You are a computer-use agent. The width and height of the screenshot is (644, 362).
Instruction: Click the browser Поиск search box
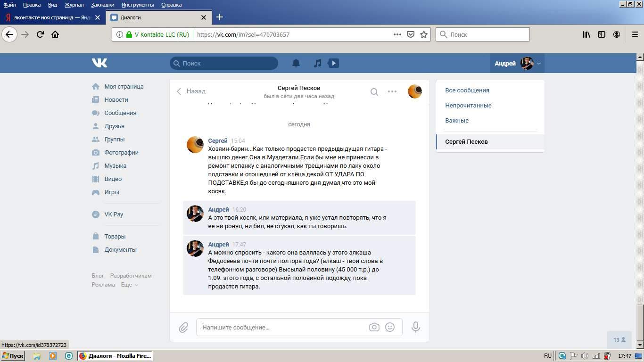pos(483,34)
